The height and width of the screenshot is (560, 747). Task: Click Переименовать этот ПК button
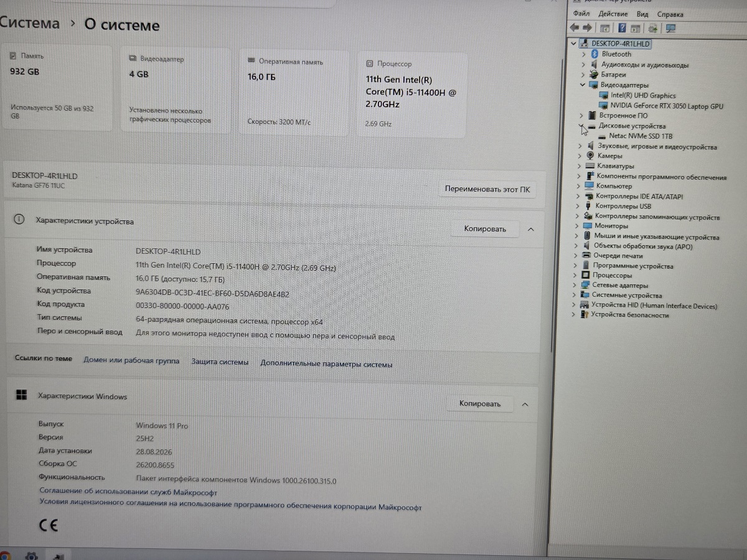(487, 189)
